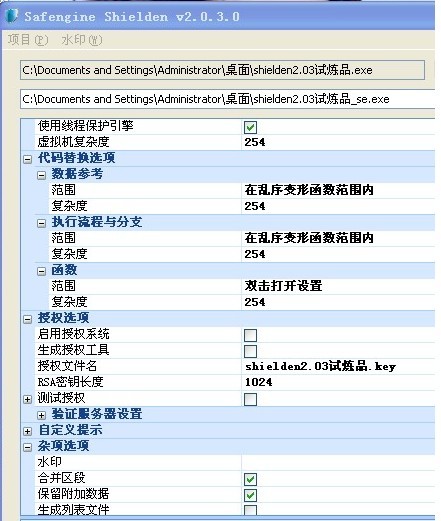
Task: Click the RSA密钥长度 value 1024
Action: coord(258,382)
